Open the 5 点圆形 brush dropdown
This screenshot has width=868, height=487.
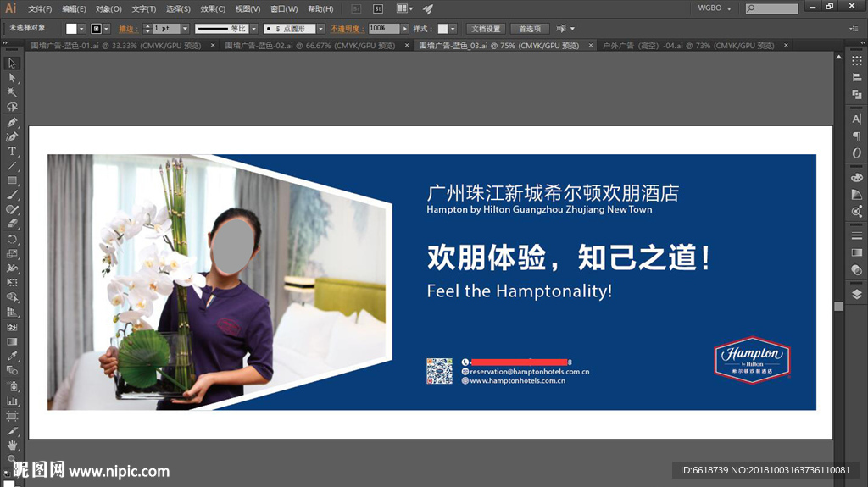[x=320, y=29]
